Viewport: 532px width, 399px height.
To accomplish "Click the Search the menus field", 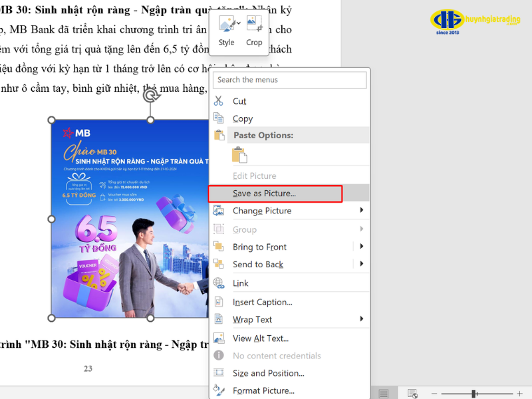I will point(289,80).
